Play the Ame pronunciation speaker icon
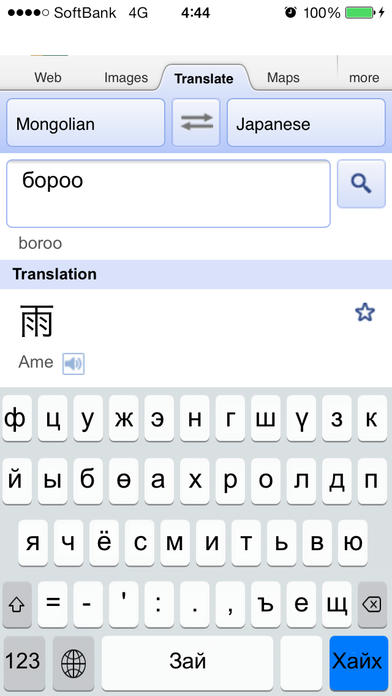The image size is (392, 696). (73, 364)
